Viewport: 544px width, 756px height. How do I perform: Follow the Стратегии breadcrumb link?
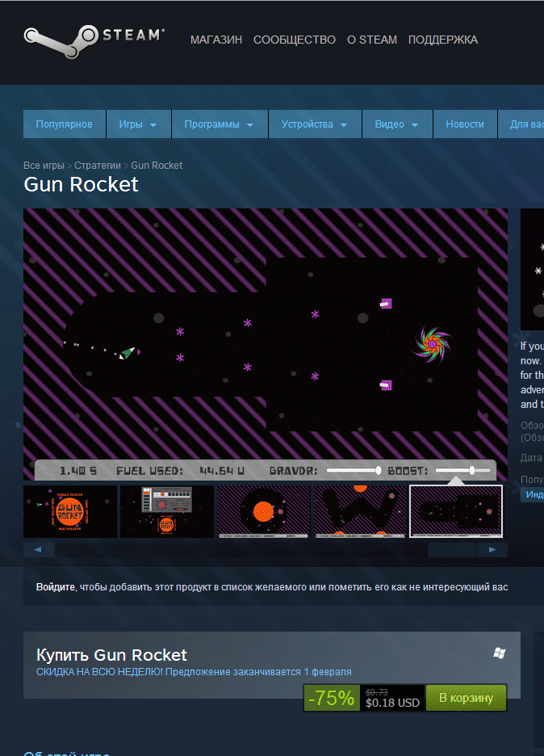98,166
